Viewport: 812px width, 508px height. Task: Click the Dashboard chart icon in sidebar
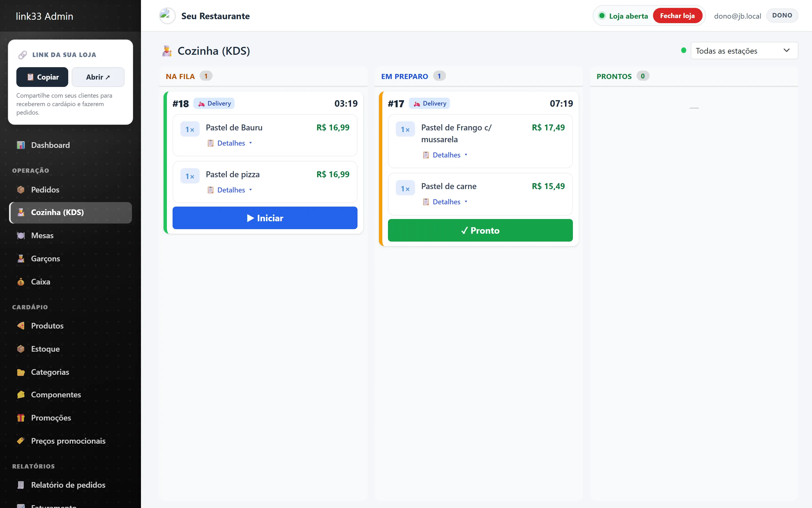click(21, 145)
